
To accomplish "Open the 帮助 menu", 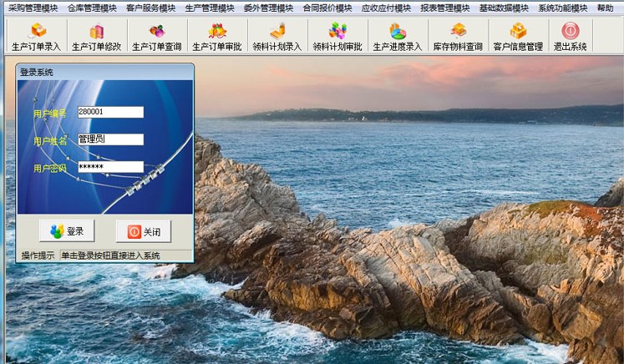I will [606, 8].
